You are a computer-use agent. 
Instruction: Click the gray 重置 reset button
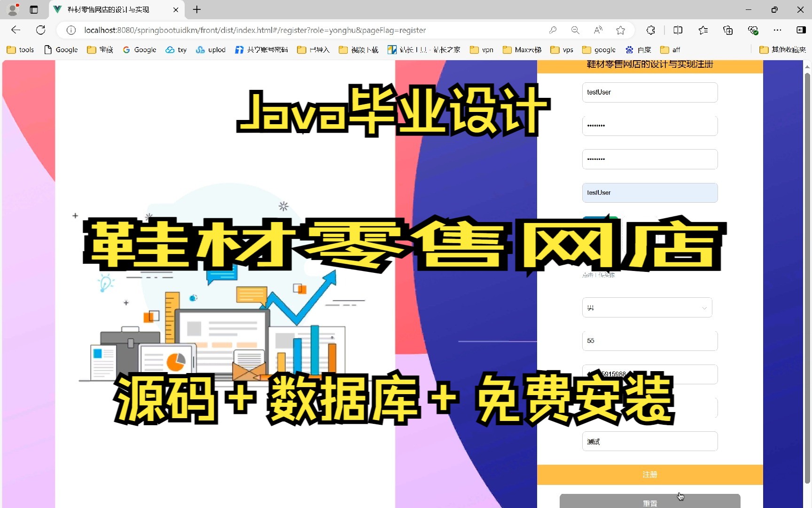pos(650,501)
